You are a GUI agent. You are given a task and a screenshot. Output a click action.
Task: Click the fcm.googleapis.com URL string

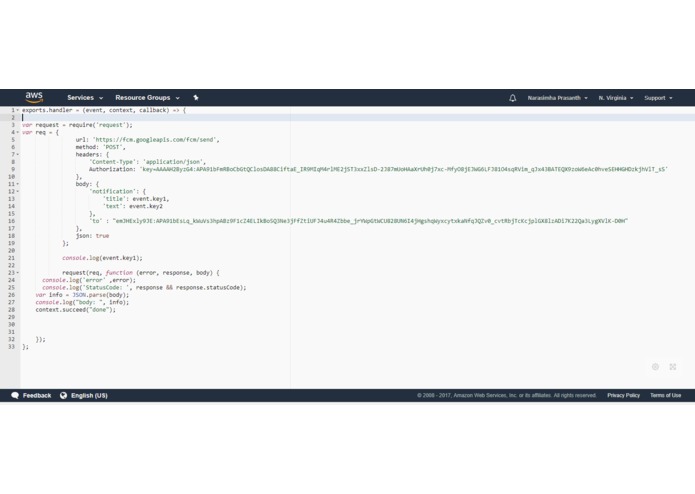pyautogui.click(x=154, y=140)
